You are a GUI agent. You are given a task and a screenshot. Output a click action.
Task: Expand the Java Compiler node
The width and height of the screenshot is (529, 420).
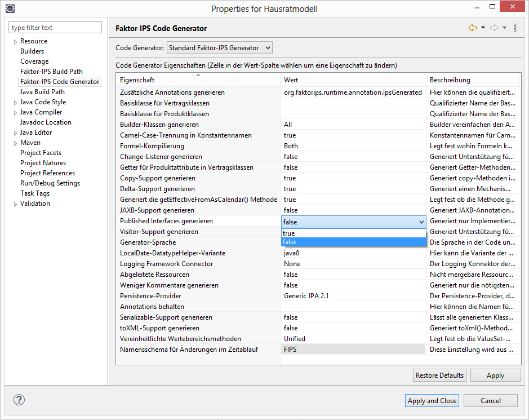[x=15, y=113]
